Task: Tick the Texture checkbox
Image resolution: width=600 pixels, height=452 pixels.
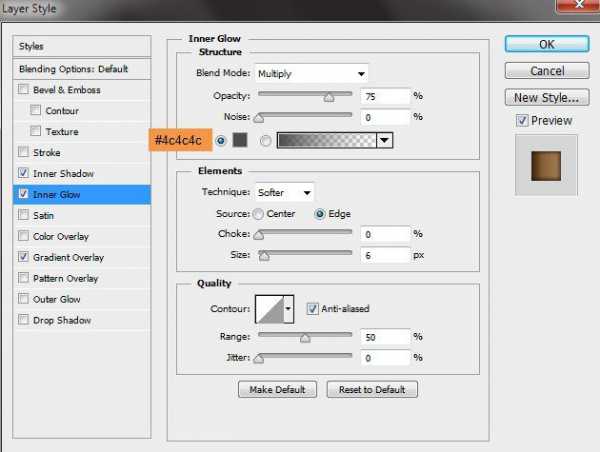Action: pos(36,131)
